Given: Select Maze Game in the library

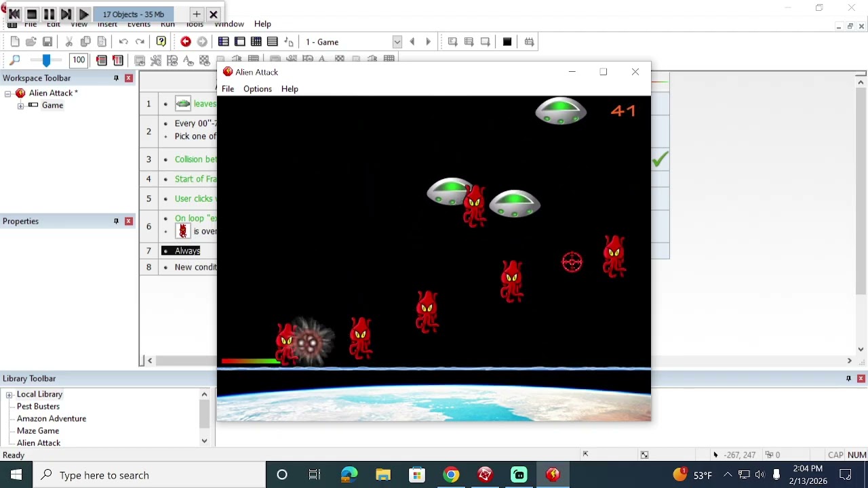Looking at the screenshot, I should point(38,430).
